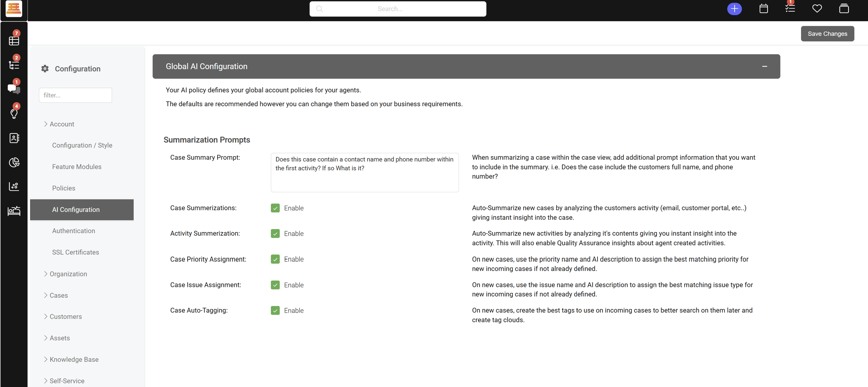The image size is (868, 387).
Task: Uncheck Case Auto-Tagging Enable checkbox
Action: click(x=275, y=311)
